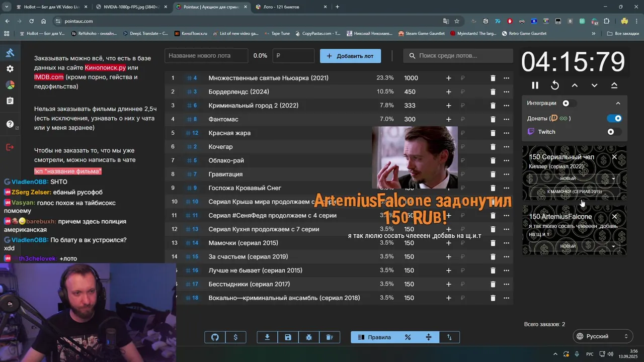
Task: Open the Русский language dropdown
Action: [x=603, y=336]
